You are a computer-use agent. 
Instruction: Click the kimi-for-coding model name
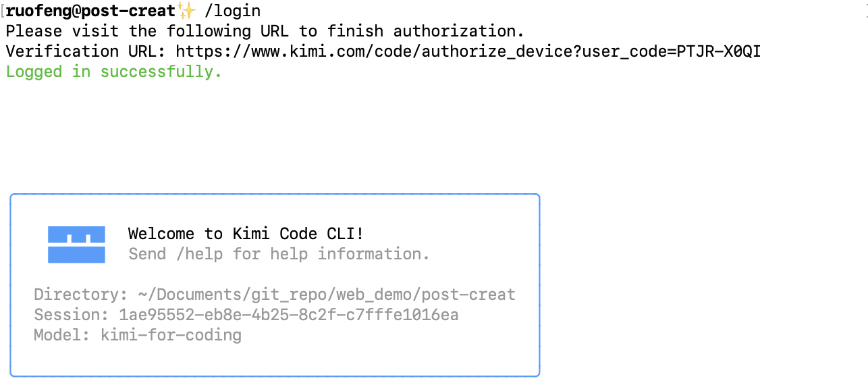click(171, 335)
